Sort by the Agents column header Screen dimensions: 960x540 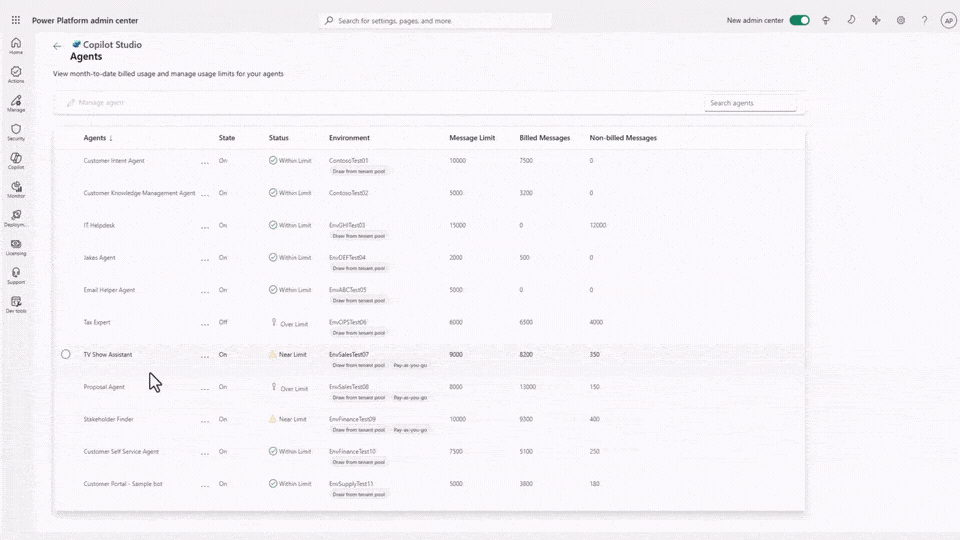coord(98,138)
